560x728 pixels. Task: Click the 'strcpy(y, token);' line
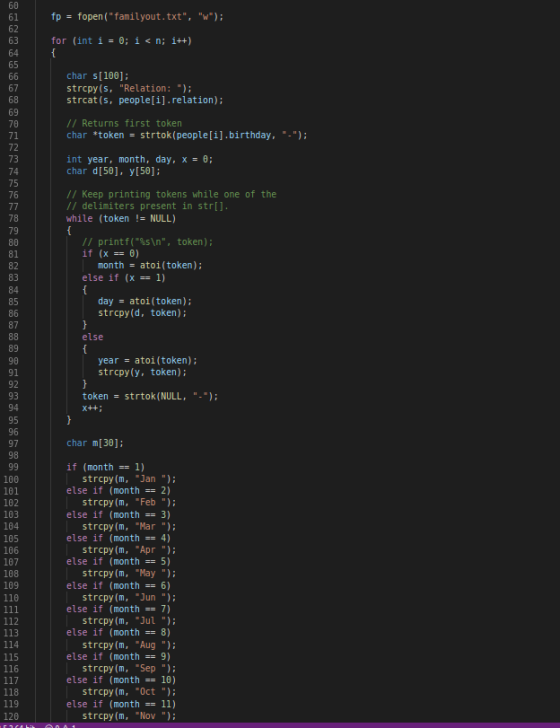point(142,372)
